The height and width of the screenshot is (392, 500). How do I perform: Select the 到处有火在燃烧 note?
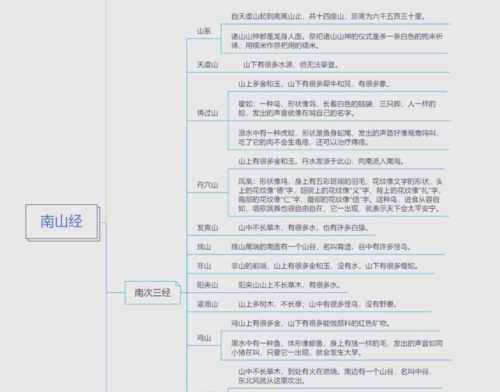click(335, 376)
